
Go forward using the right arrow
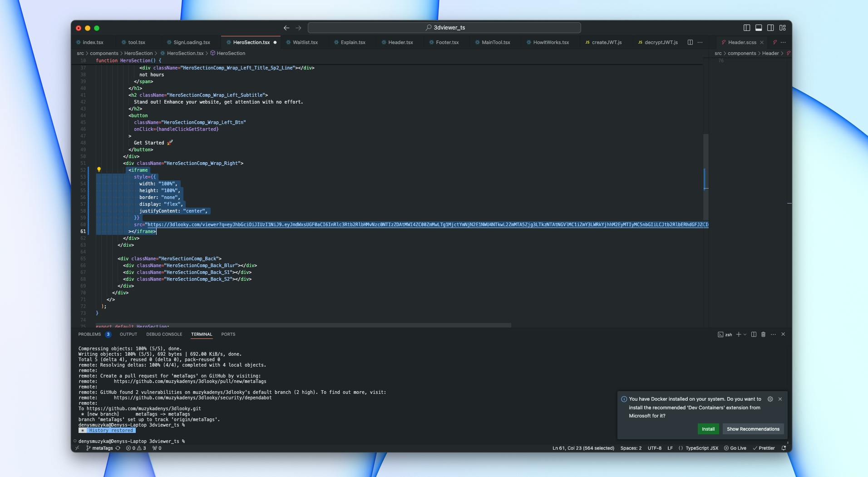coord(298,28)
